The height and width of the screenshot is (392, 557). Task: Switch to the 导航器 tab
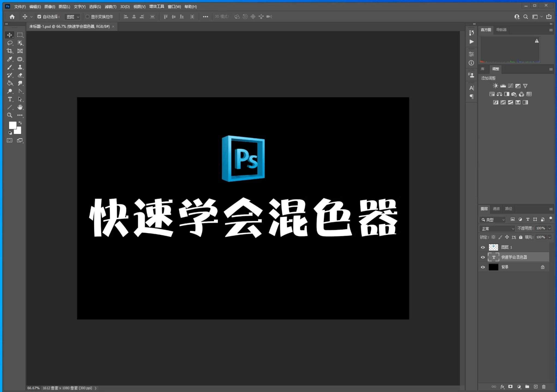click(x=501, y=30)
